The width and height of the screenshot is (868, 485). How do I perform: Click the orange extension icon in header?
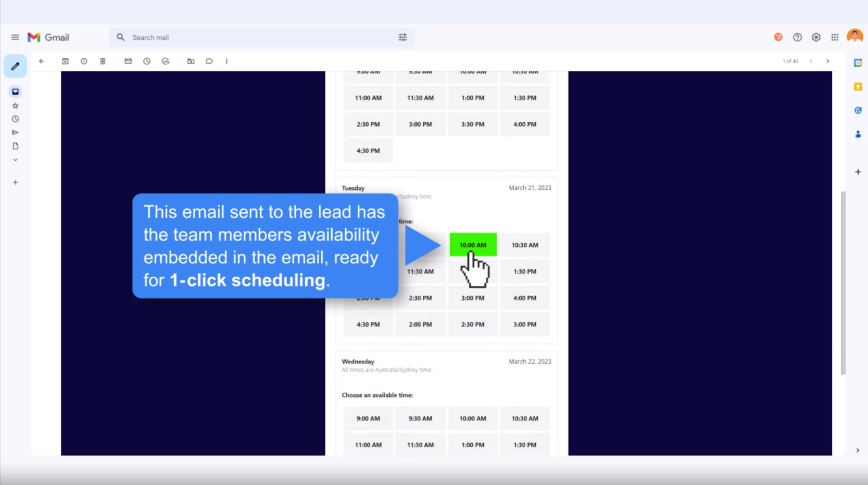[x=778, y=37]
